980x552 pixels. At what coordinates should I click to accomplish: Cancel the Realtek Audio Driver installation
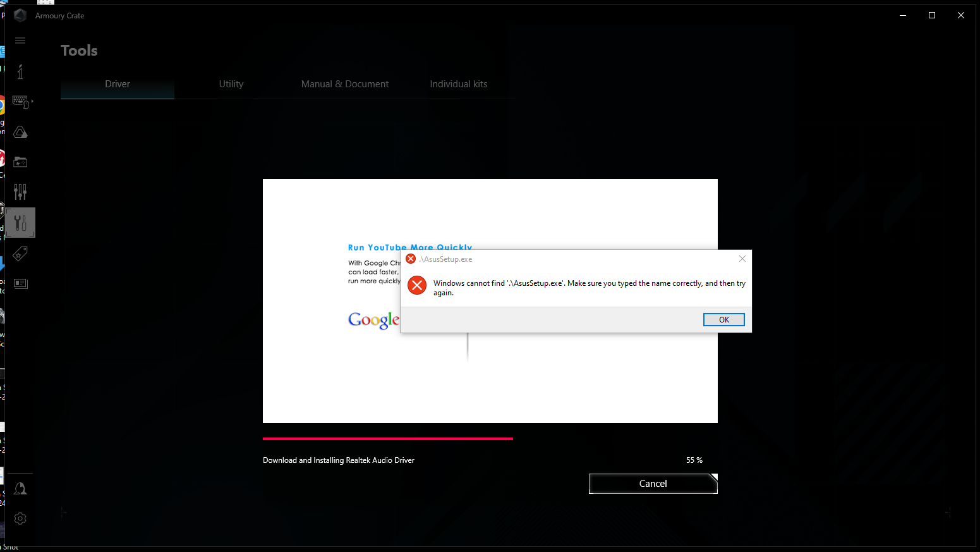653,483
